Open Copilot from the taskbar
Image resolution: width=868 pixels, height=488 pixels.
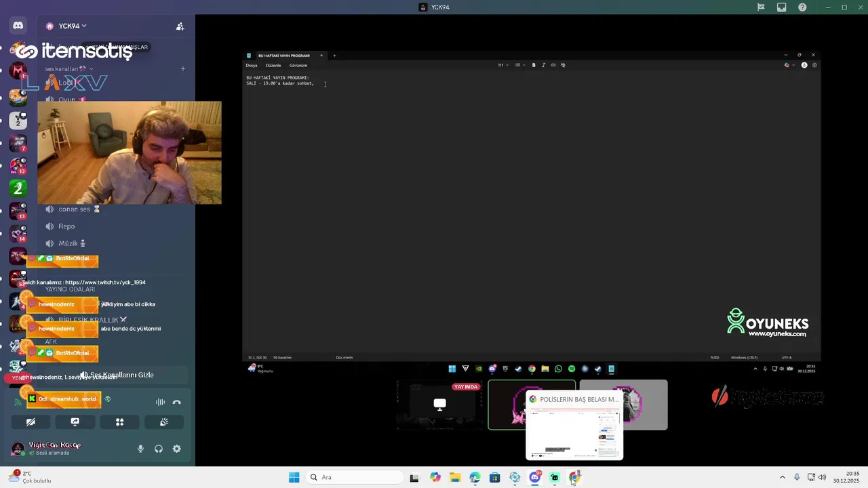coord(435,477)
